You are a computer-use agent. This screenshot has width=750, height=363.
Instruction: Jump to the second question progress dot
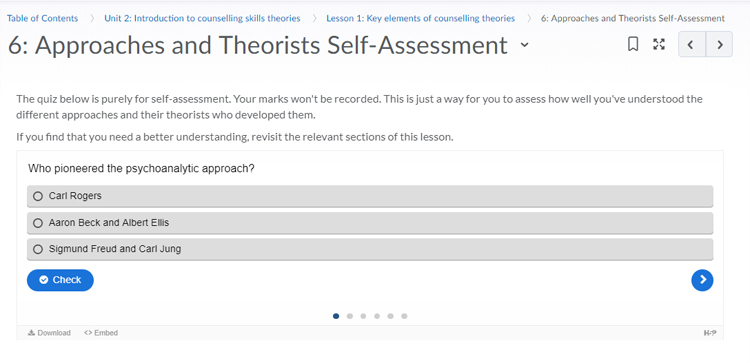350,316
